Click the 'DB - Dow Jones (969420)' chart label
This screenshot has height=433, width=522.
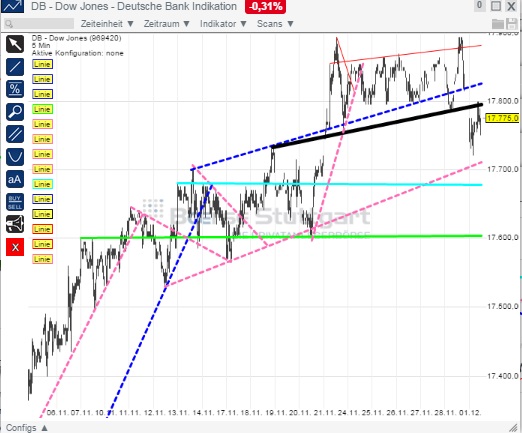(76, 38)
